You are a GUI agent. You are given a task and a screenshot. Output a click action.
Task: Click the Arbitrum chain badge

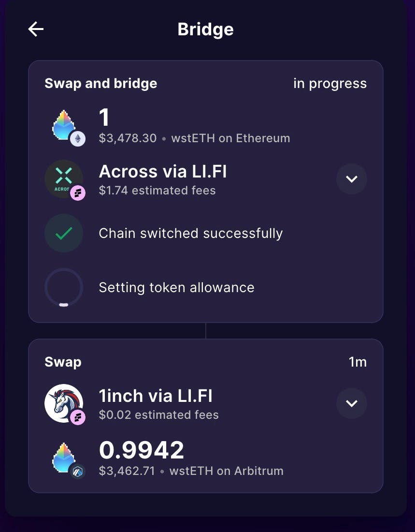pyautogui.click(x=78, y=472)
